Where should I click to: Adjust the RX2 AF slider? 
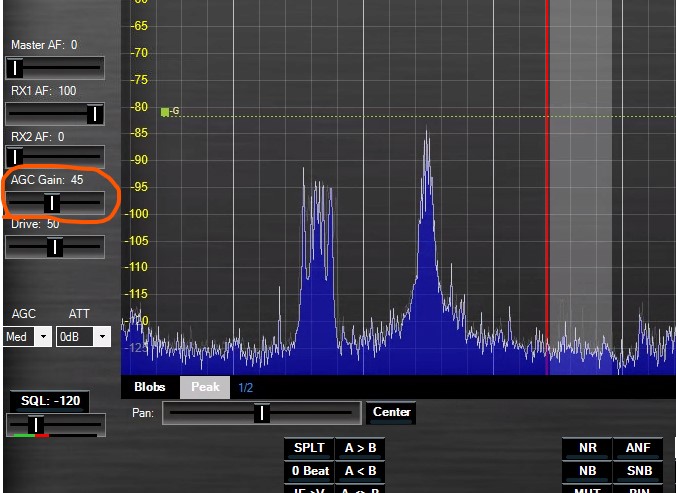click(55, 156)
